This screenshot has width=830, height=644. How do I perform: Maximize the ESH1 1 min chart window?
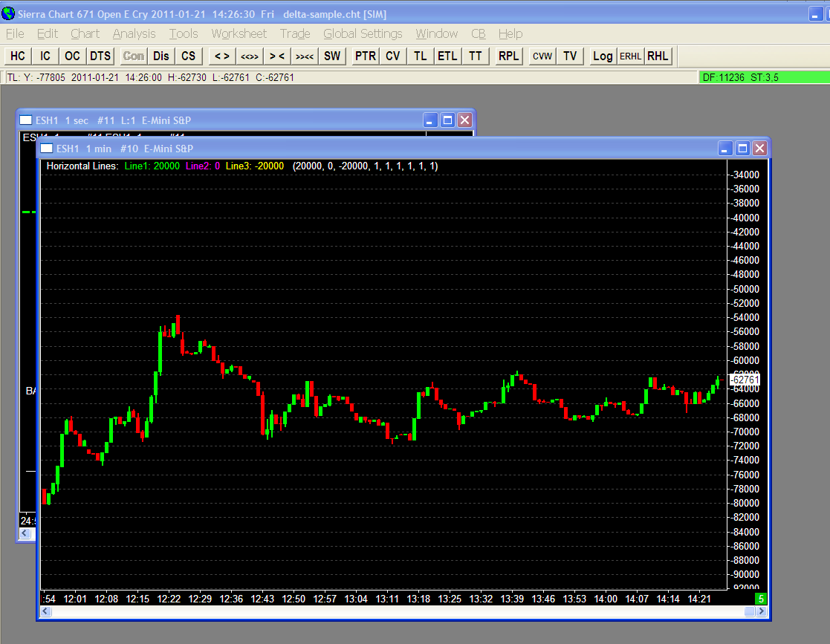(x=742, y=149)
